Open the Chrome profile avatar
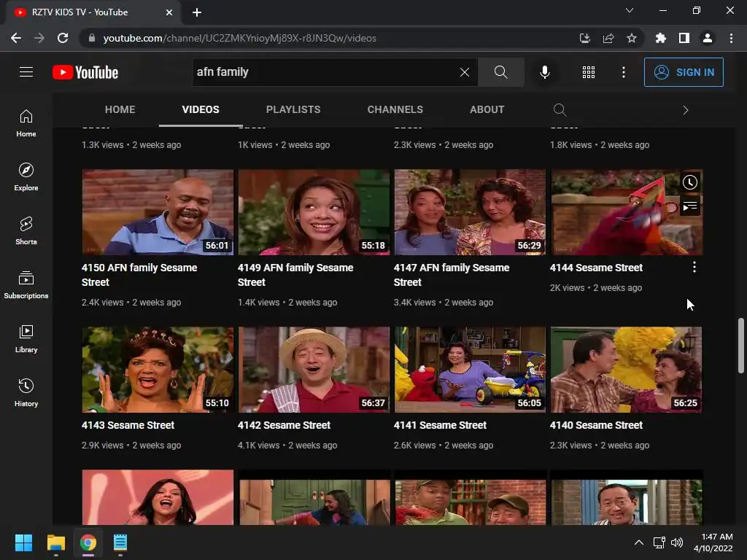 (708, 38)
